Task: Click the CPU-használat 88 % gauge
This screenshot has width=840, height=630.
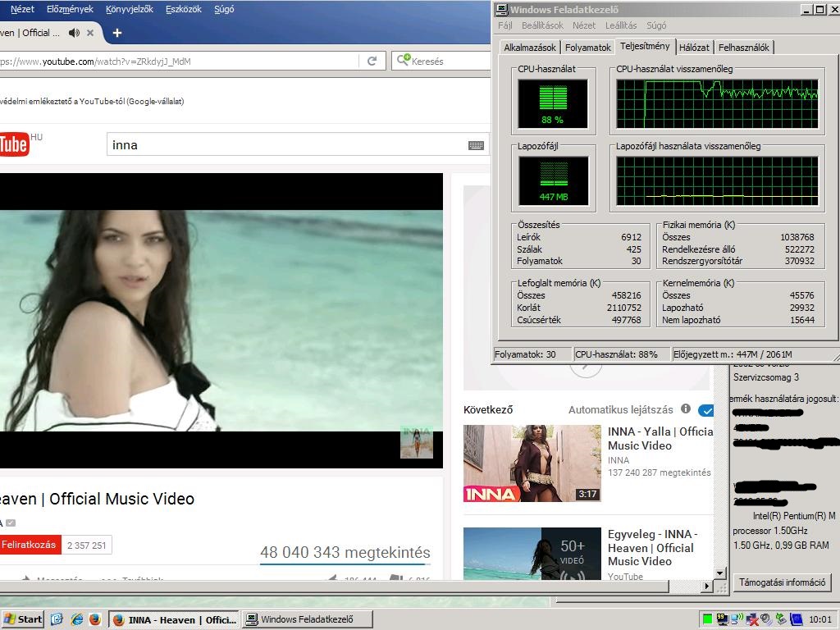Action: click(553, 103)
